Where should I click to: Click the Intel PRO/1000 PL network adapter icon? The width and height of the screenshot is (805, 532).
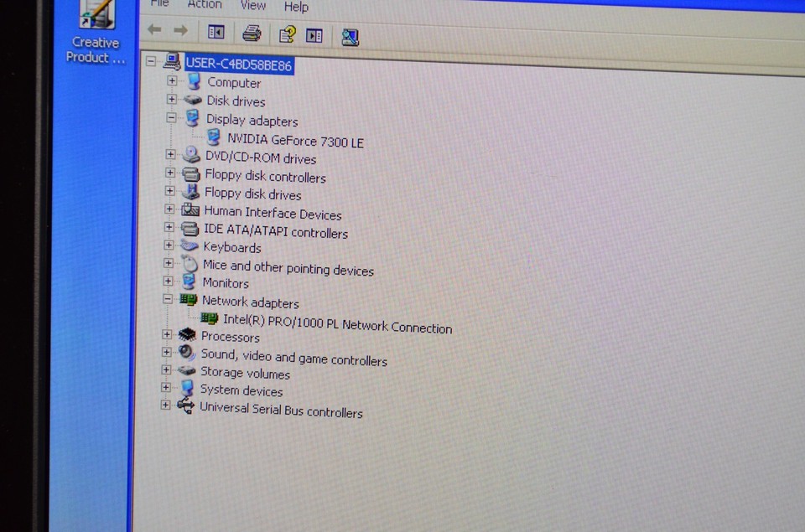pos(209,319)
